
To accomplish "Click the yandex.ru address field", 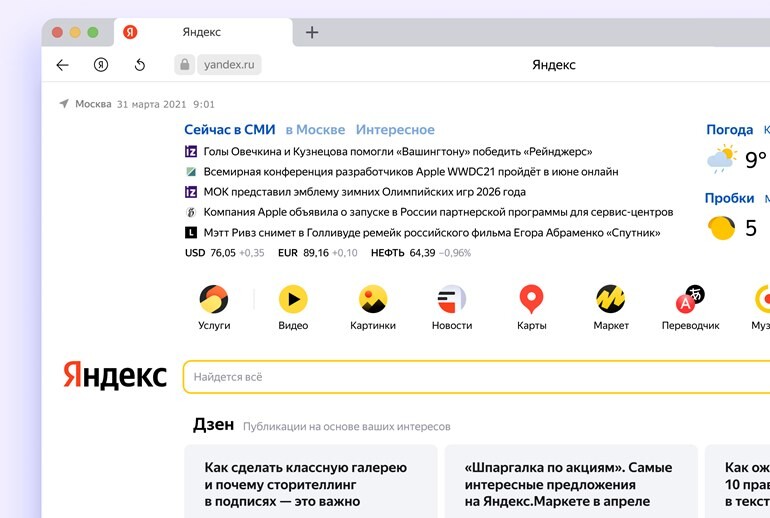I will [229, 65].
